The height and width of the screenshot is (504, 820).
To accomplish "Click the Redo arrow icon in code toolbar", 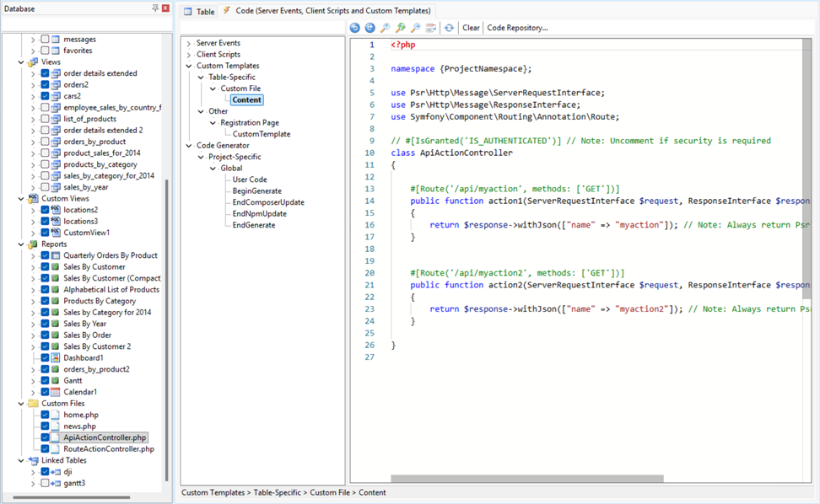I will 370,28.
